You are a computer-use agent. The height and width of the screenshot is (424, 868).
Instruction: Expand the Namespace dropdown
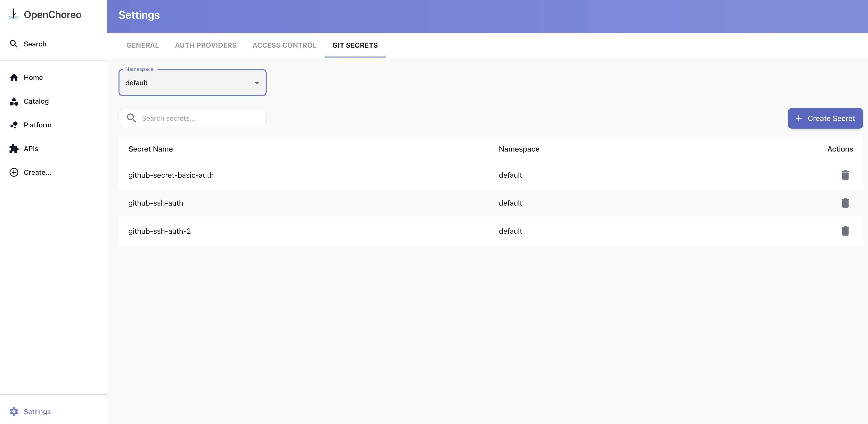192,83
